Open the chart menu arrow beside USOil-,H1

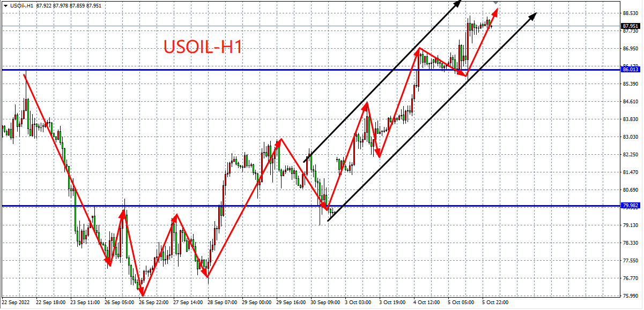point(5,5)
